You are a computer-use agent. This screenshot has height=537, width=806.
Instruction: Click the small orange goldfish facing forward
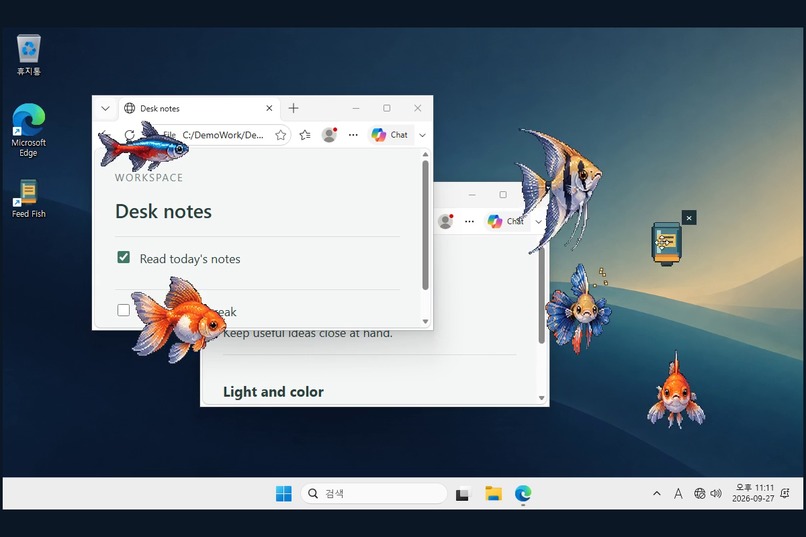pyautogui.click(x=676, y=392)
